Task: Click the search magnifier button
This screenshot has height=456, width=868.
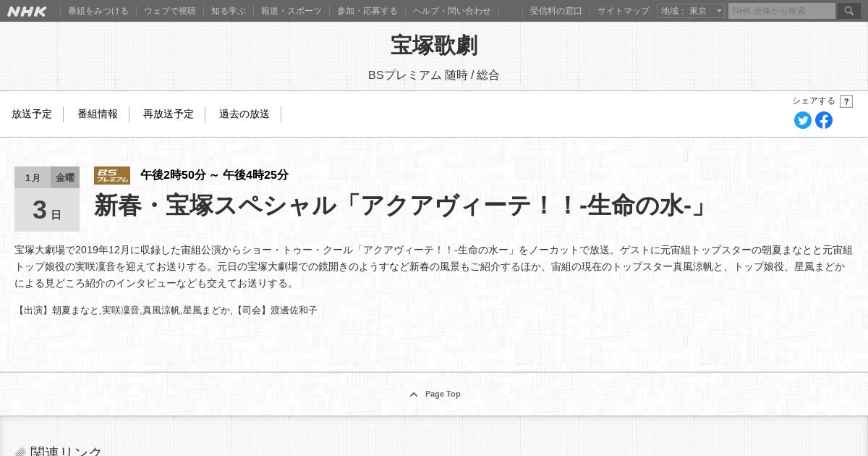Action: pos(849,11)
